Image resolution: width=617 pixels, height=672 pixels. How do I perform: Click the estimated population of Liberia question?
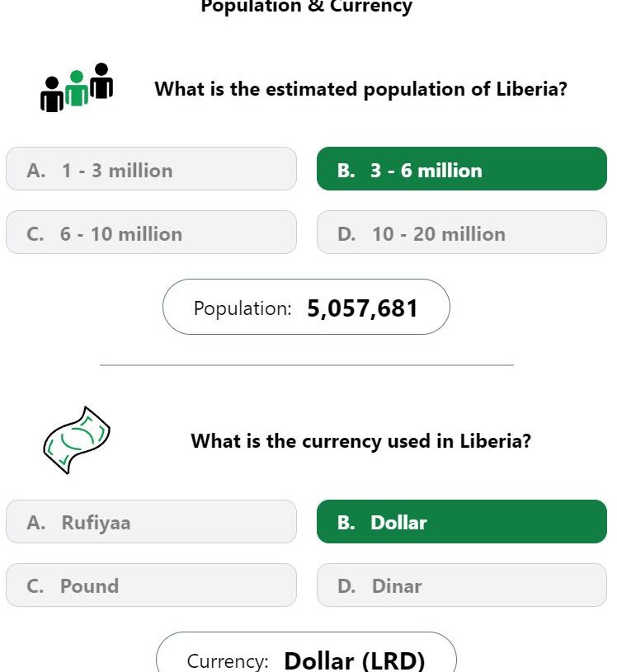tap(360, 89)
